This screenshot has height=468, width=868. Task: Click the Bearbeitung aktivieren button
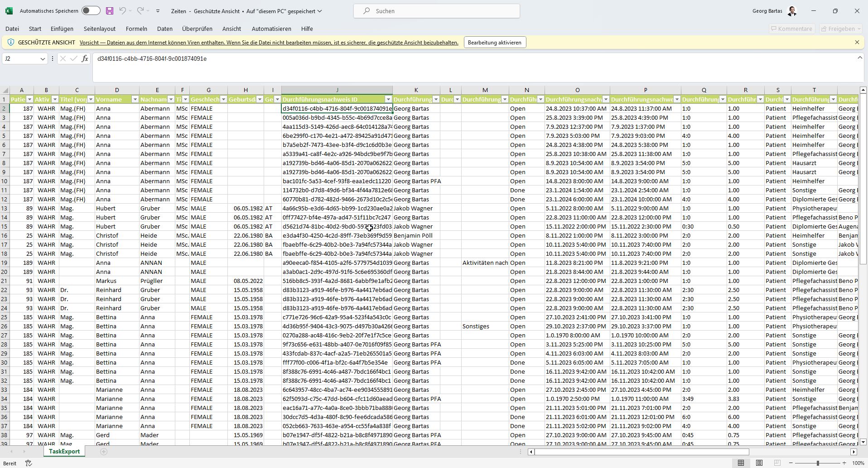coord(494,43)
